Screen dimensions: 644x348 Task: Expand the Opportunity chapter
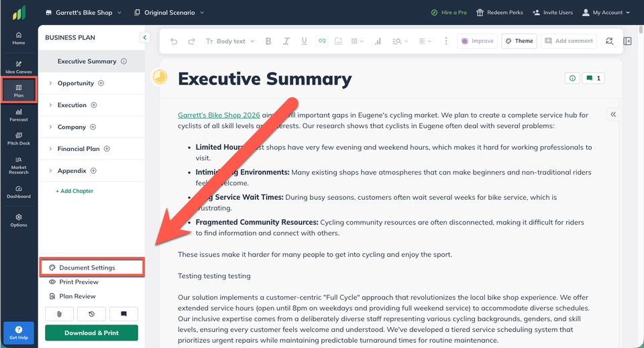50,83
